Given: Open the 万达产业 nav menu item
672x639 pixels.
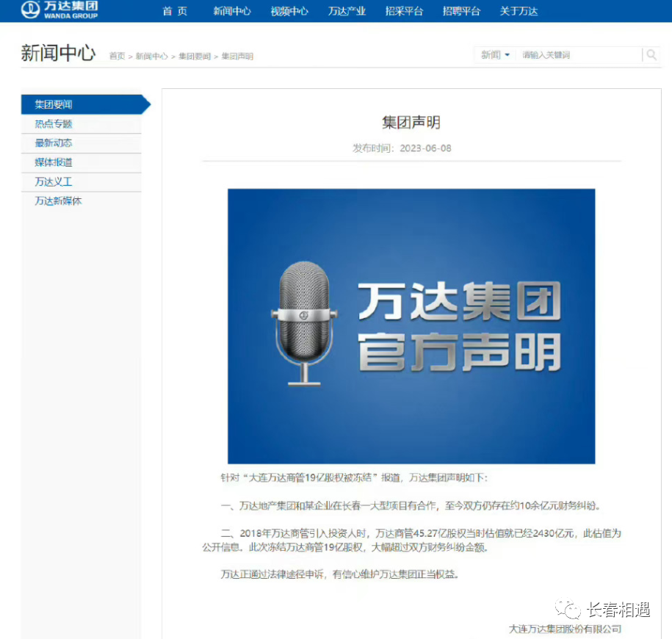Looking at the screenshot, I should pos(347,11).
